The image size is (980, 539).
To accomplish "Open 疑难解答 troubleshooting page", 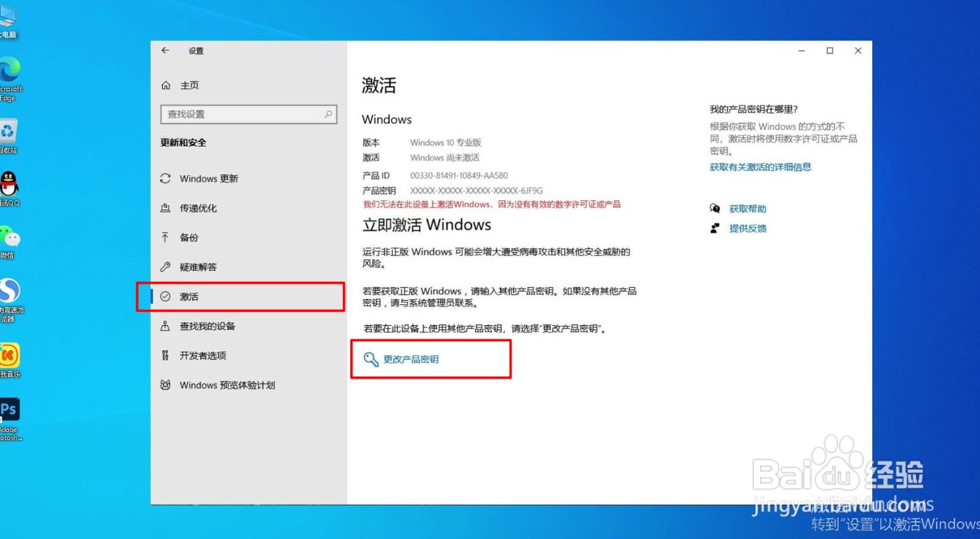I will (198, 267).
